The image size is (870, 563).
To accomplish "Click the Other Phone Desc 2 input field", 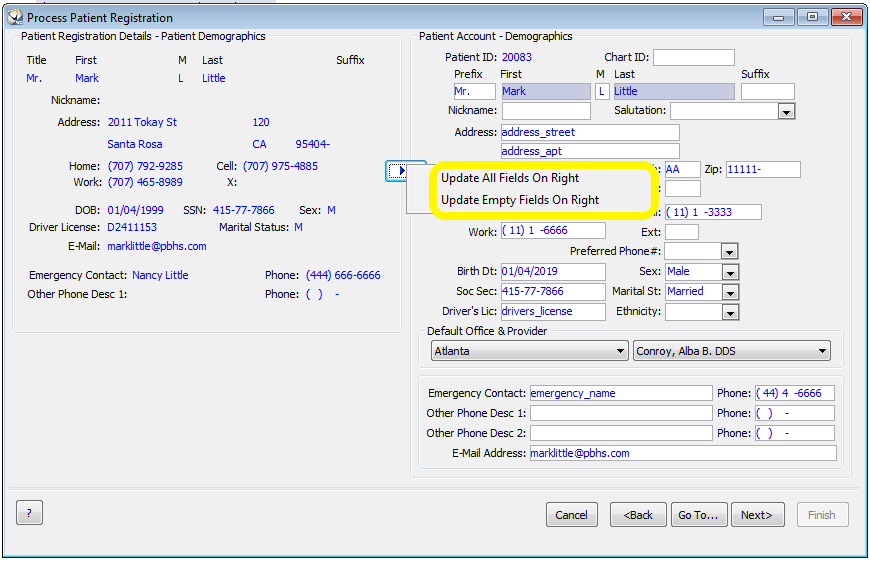I will tap(621, 433).
